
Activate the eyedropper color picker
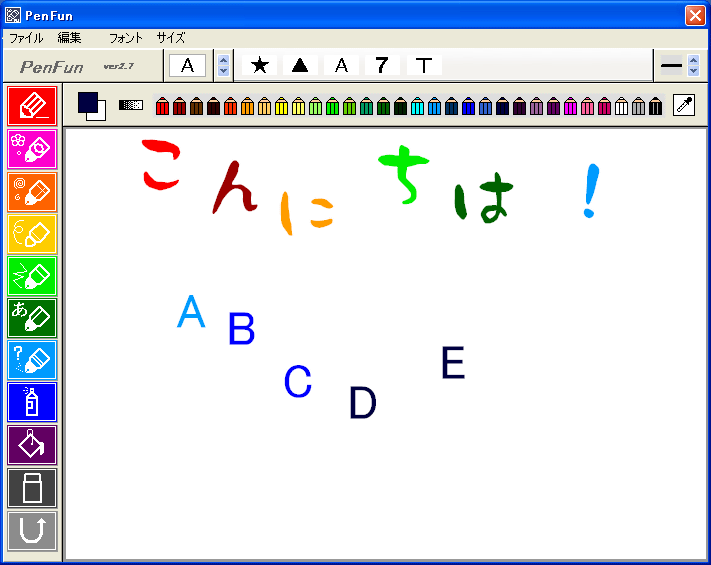click(684, 105)
